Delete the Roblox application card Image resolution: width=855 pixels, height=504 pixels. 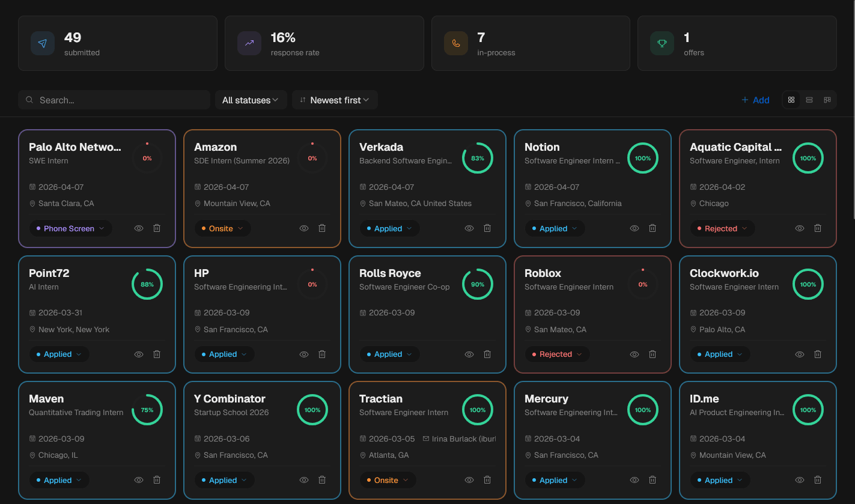pyautogui.click(x=653, y=354)
